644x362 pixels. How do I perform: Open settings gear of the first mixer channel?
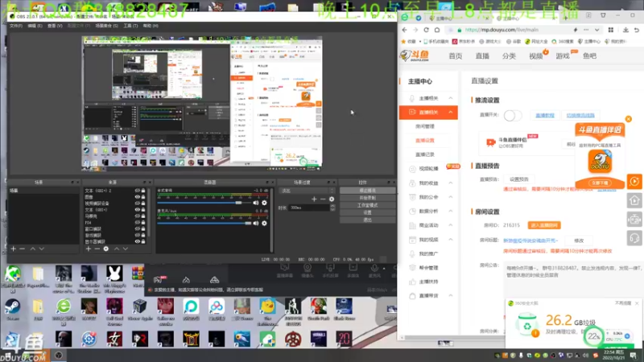[265, 203]
